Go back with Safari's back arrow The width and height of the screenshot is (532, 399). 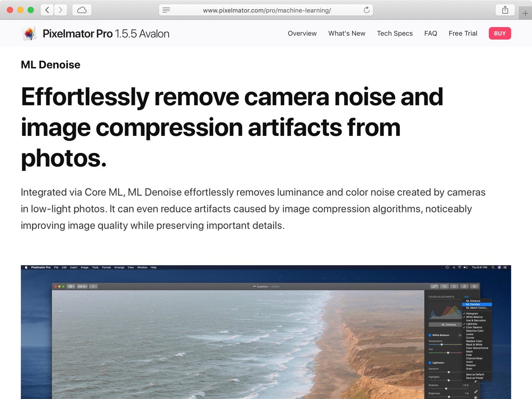(47, 10)
